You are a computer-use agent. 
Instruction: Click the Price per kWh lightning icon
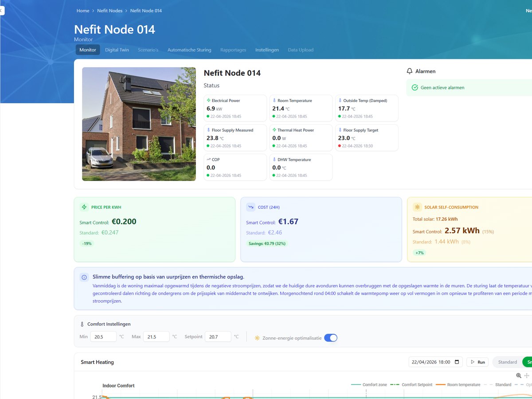(84, 207)
